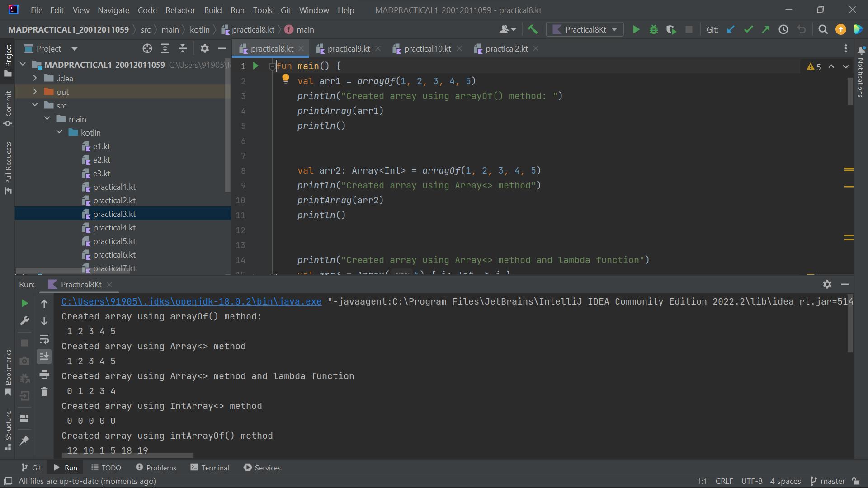Toggle the Structure tool window button

pos(8,430)
